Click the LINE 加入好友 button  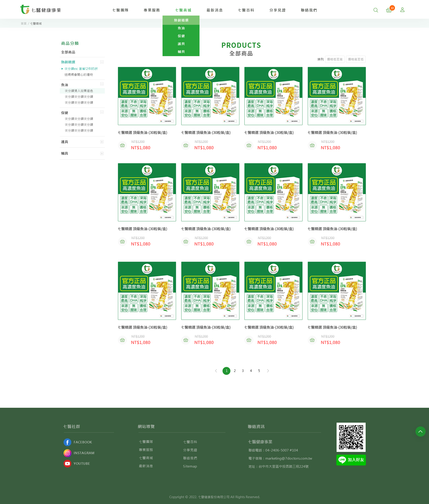(x=351, y=460)
